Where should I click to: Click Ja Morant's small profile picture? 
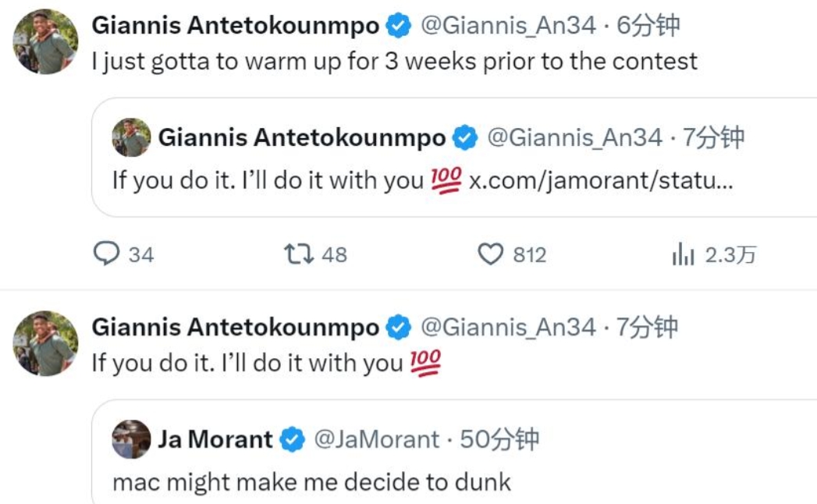tap(131, 439)
